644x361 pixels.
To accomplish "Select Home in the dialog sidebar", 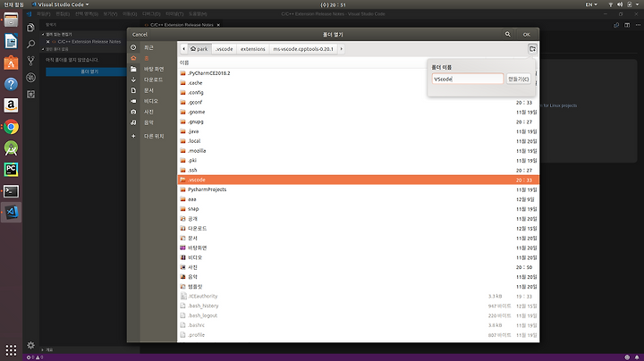I will [146, 58].
